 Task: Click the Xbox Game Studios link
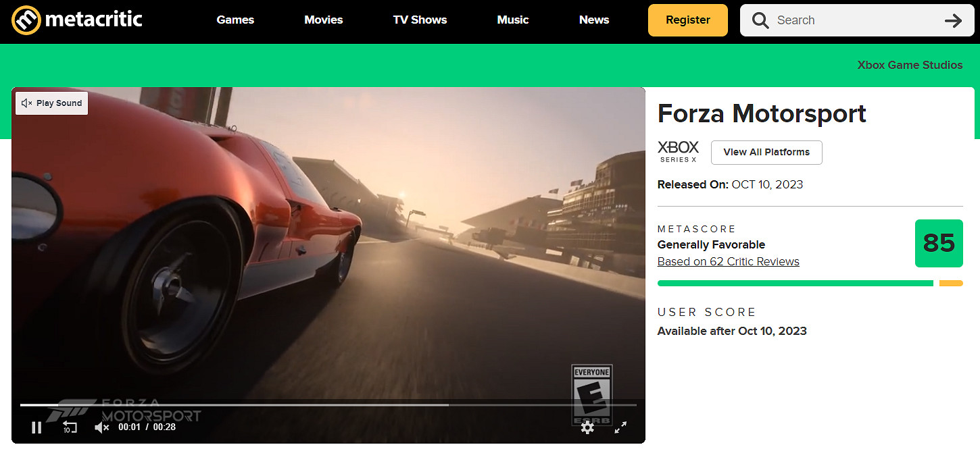pos(910,65)
